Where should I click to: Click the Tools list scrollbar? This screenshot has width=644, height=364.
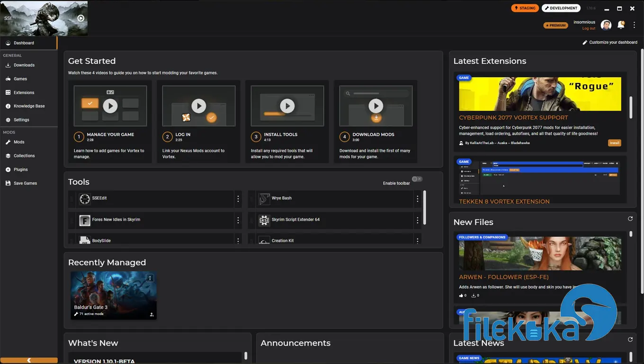coord(425,208)
